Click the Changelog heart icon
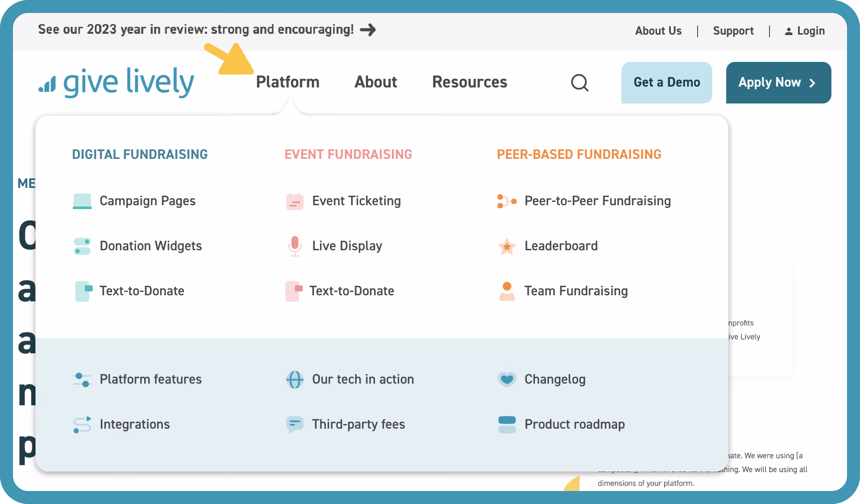Screen dimensions: 860x504 point(507,380)
